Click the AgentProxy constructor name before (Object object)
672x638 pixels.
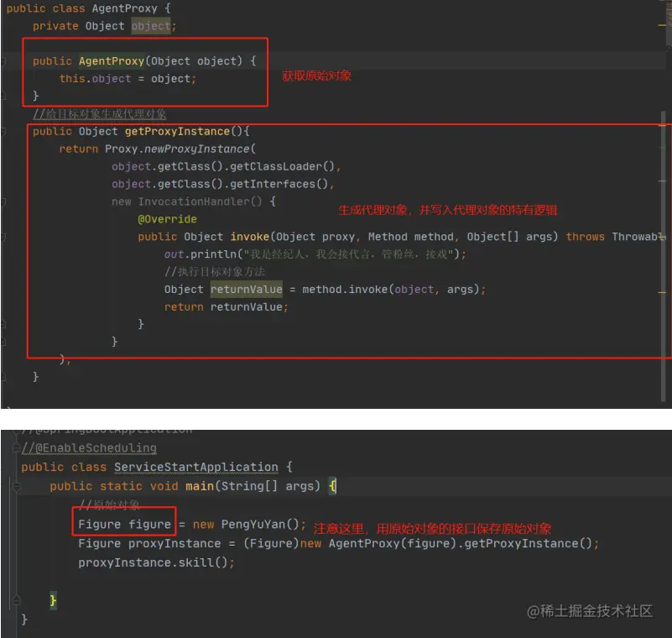[x=112, y=61]
